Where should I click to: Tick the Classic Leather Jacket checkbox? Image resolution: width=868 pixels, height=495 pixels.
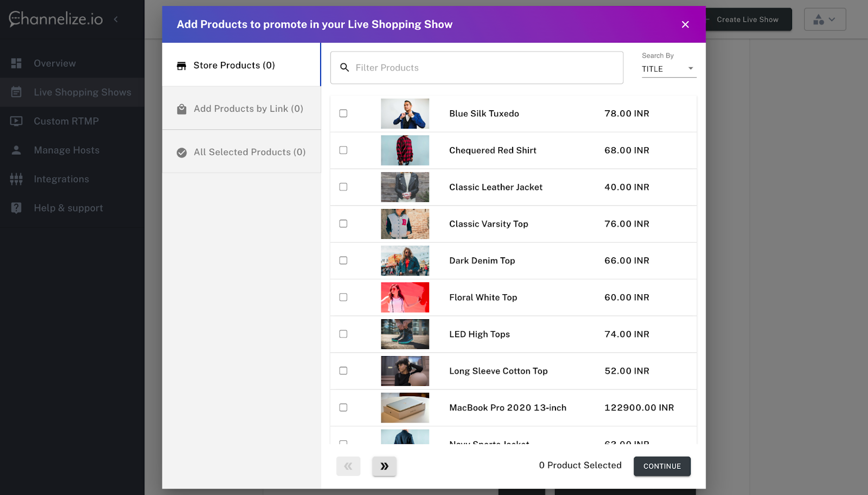pos(343,187)
